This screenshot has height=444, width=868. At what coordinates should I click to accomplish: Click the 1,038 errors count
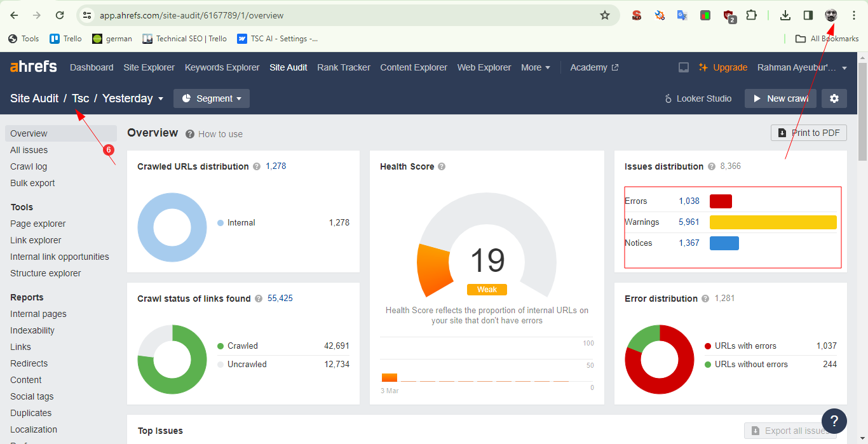point(689,201)
